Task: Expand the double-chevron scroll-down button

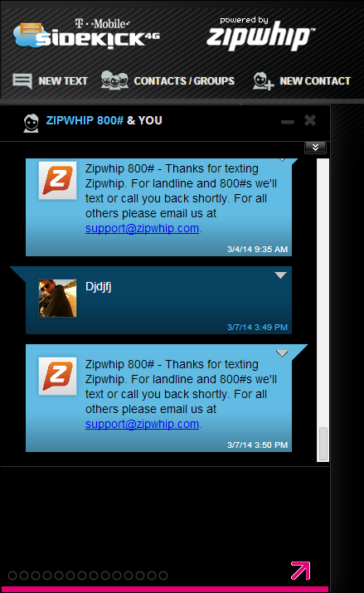Action: point(315,148)
